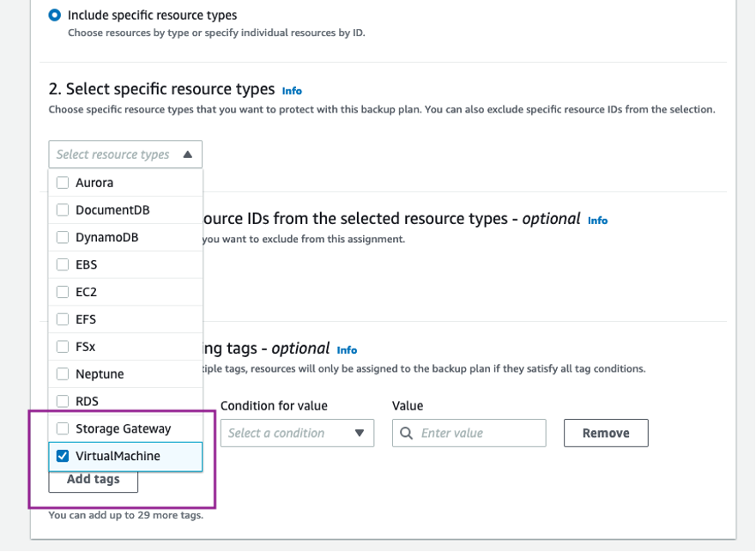Collapse the Select resource types dropdown
Screen dimensions: 756x552
click(188, 154)
